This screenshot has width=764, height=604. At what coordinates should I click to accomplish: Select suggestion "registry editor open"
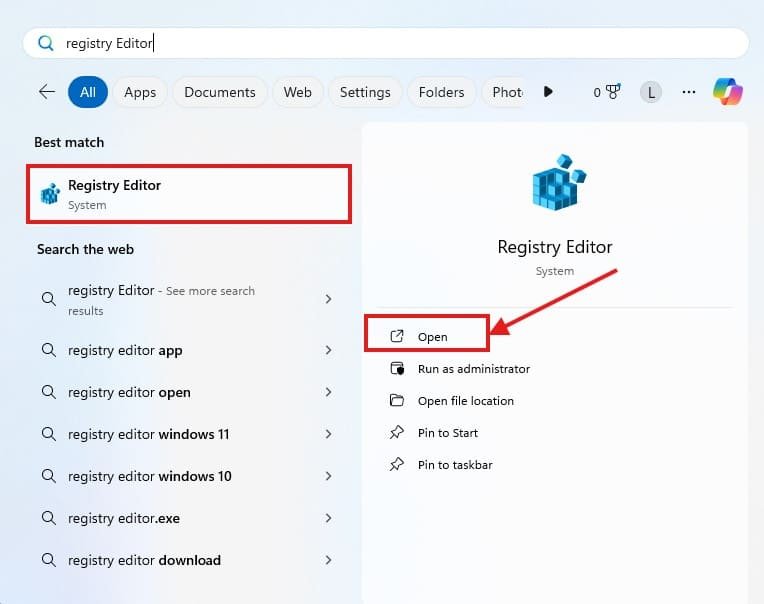pyautogui.click(x=189, y=392)
